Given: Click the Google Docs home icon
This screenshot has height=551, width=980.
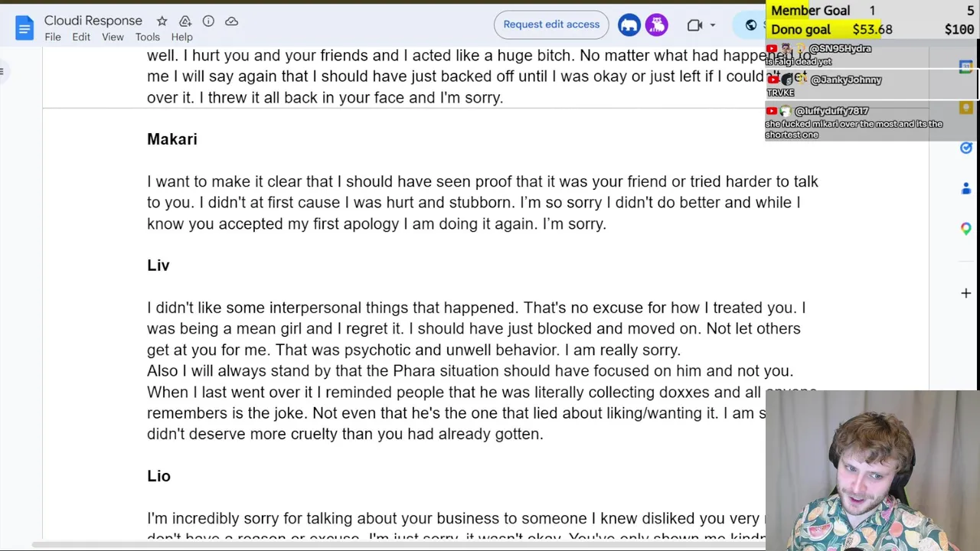Looking at the screenshot, I should click(x=24, y=28).
